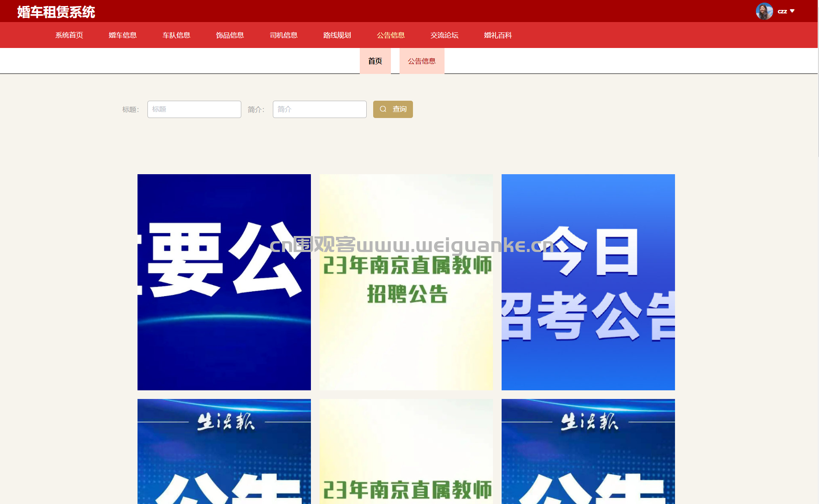819x504 pixels.
Task: Open the top-row 南京直属教师招聘公告 card
Action: (406, 282)
